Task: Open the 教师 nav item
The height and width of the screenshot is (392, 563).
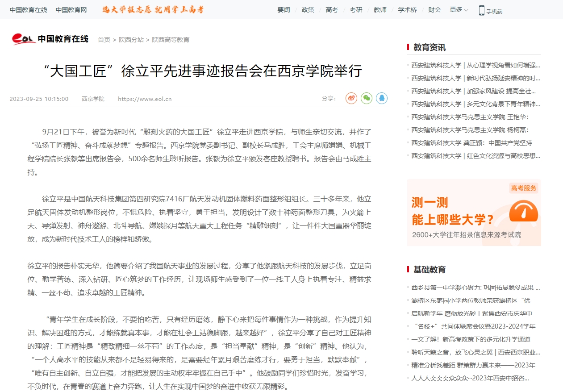Action: tap(380, 10)
